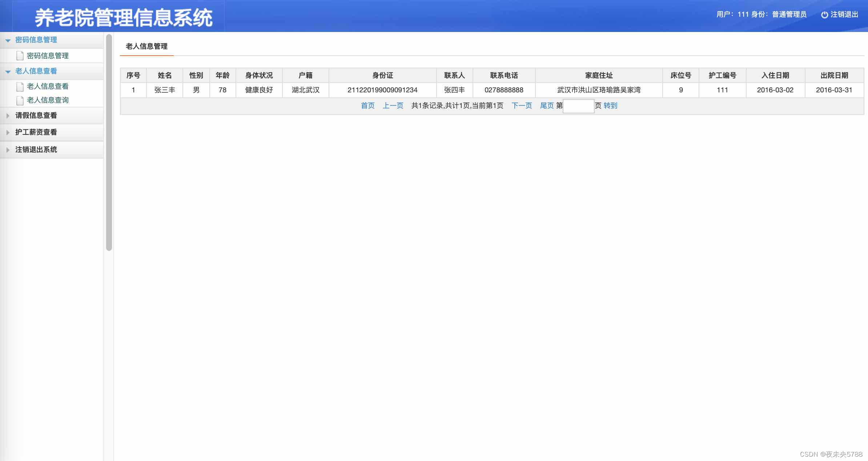Click the gender cell 男
The width and height of the screenshot is (868, 461).
pos(196,90)
